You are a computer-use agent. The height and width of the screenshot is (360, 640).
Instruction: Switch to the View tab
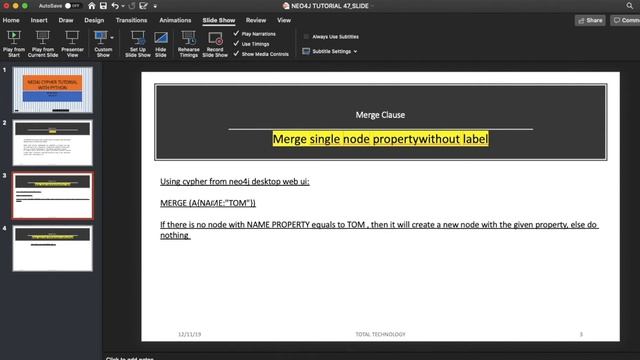tap(284, 20)
